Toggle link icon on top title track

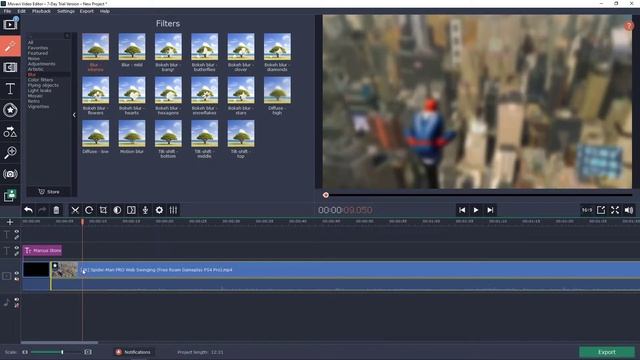pyautogui.click(x=17, y=237)
